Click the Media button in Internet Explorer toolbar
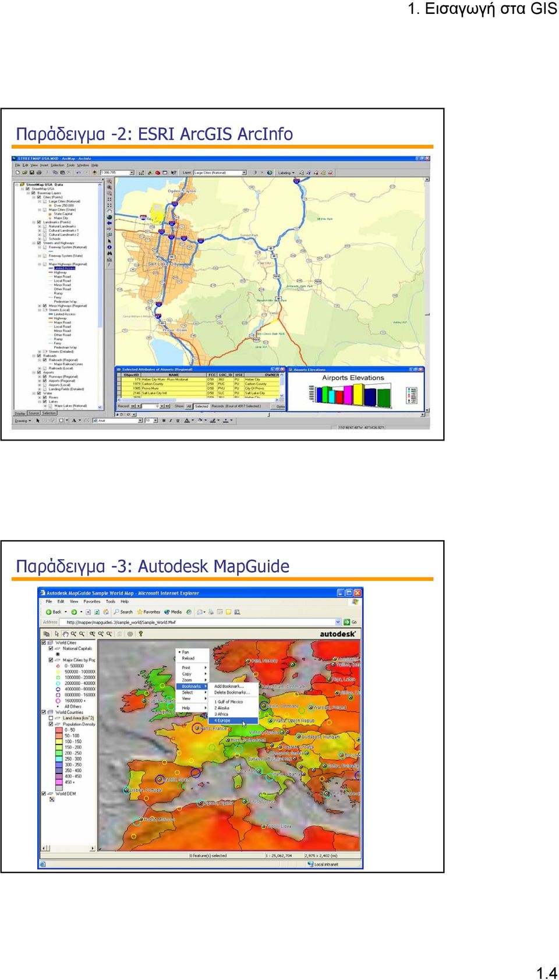The width and height of the screenshot is (559, 980). [173, 612]
